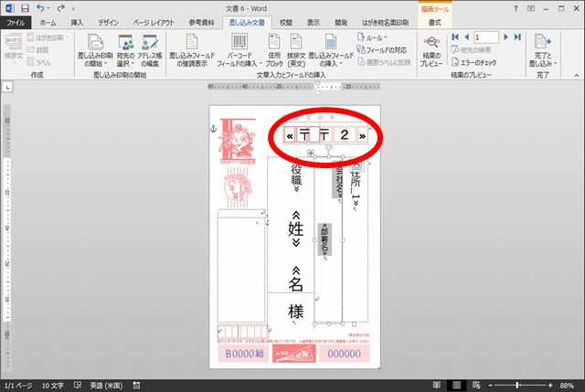Switch to the 表示 tab
585x392 pixels.
click(x=314, y=23)
